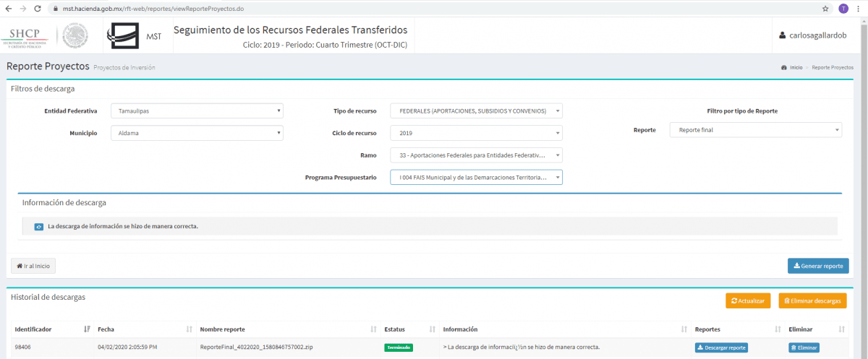Click the Actualizar button

(748, 300)
